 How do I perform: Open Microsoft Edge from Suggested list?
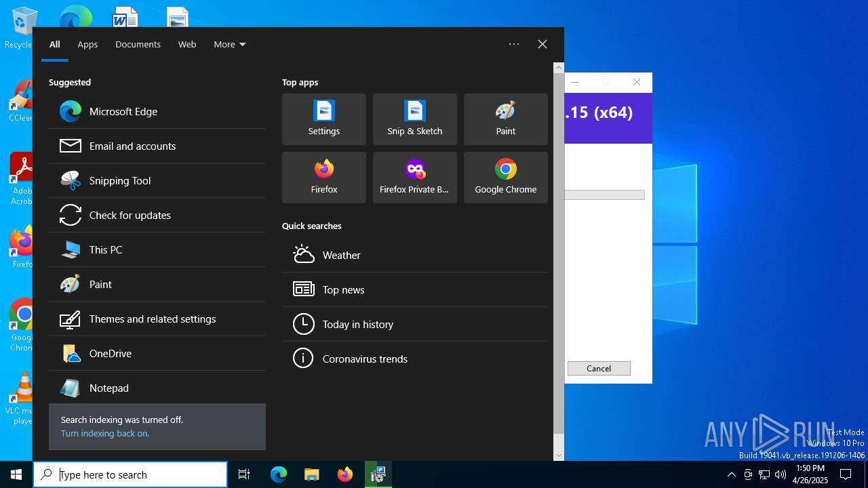click(157, 112)
